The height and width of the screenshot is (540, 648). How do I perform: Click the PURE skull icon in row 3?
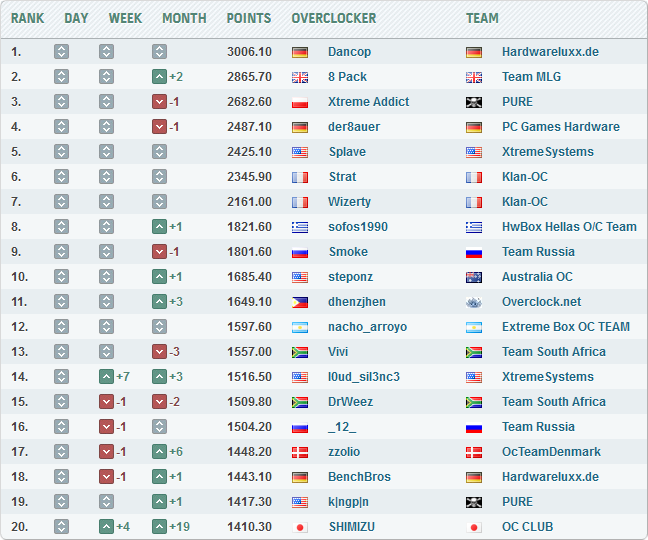tap(474, 102)
